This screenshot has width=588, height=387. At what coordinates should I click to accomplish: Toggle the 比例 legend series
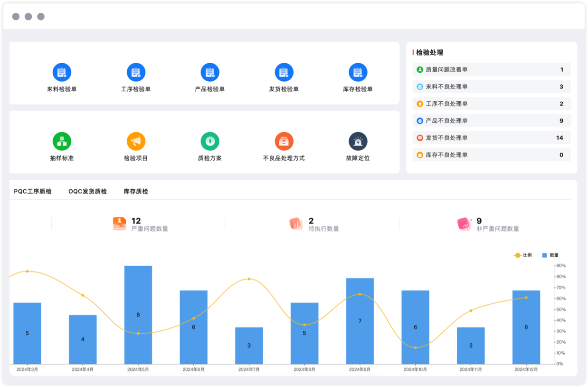[523, 255]
